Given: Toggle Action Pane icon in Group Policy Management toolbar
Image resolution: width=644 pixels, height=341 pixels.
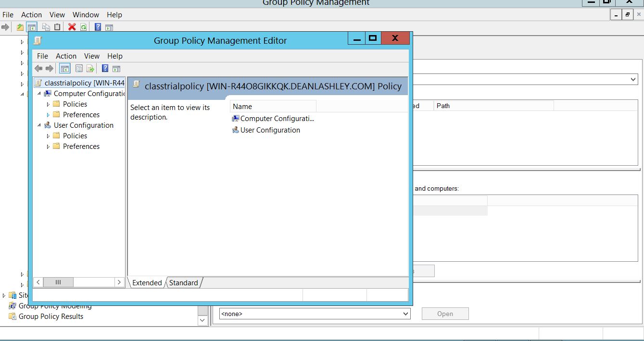Looking at the screenshot, I should coord(109,27).
